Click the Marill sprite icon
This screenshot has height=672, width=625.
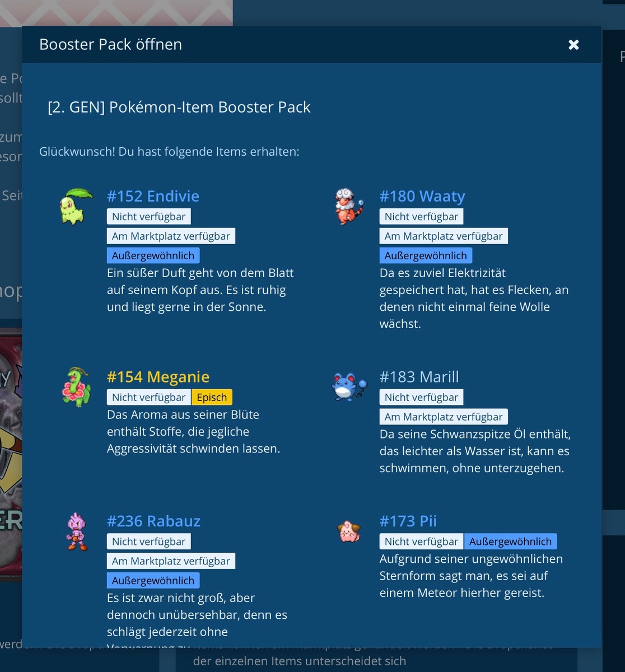pyautogui.click(x=349, y=387)
